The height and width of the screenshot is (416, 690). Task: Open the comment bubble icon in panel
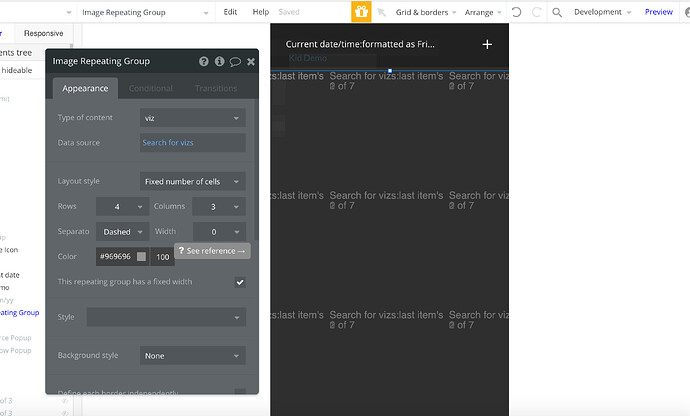coord(235,62)
